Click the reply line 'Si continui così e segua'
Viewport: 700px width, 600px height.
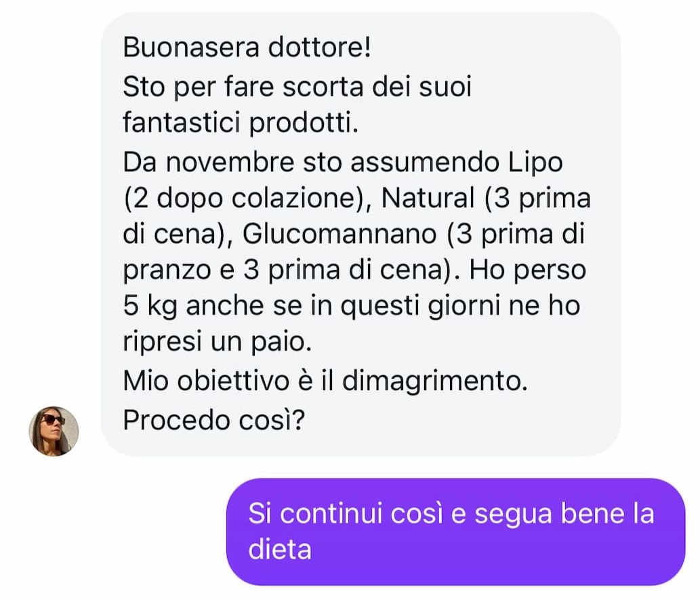tap(400, 513)
